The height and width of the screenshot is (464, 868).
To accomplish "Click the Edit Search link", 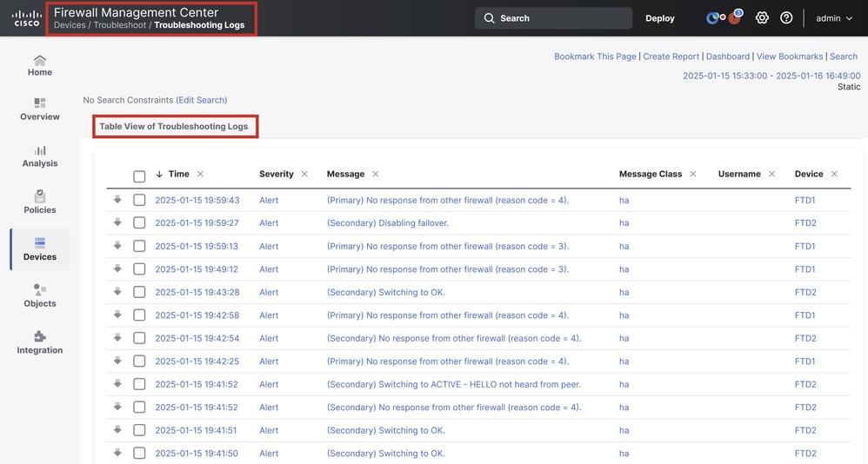I will pyautogui.click(x=202, y=100).
